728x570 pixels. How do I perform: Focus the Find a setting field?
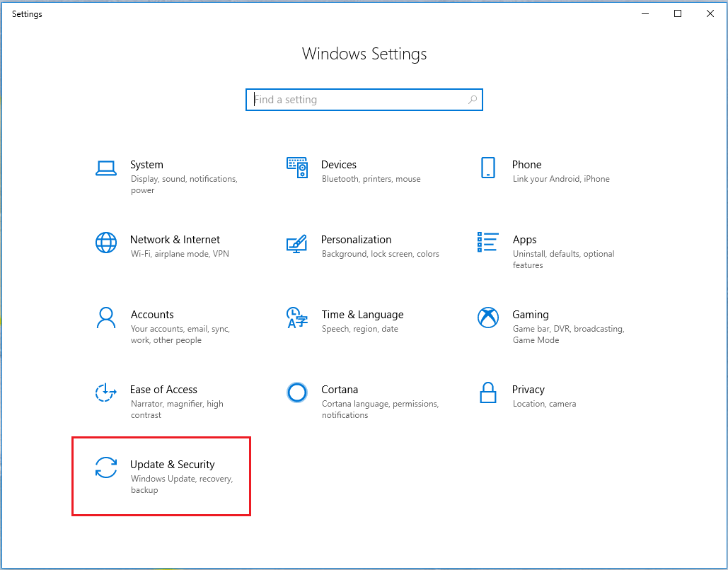click(x=364, y=100)
